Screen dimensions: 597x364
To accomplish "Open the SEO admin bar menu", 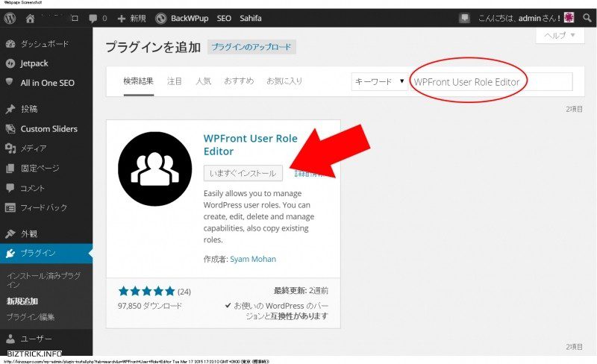I will point(224,19).
